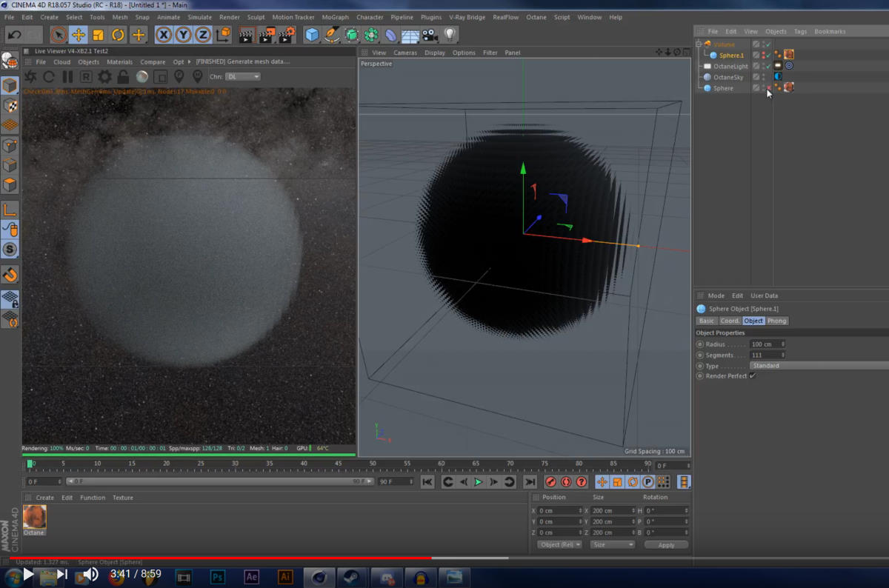
Task: Open the MoGraph menu
Action: click(335, 17)
